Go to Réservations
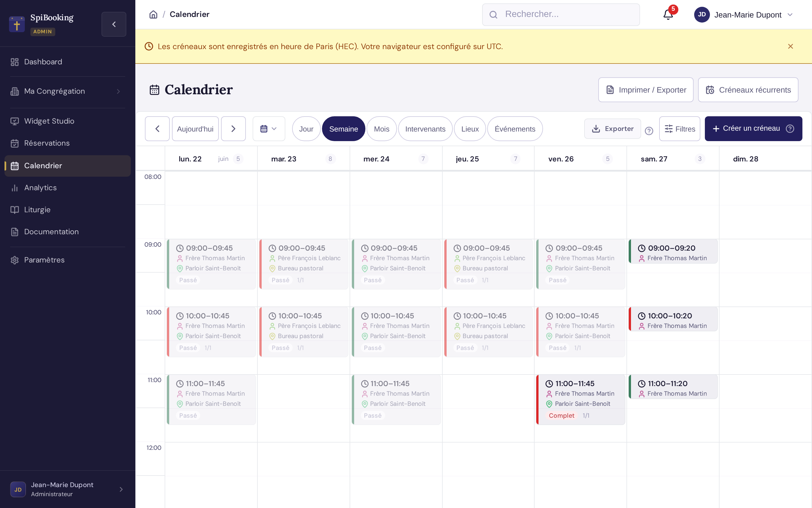The image size is (812, 508). (x=68, y=143)
